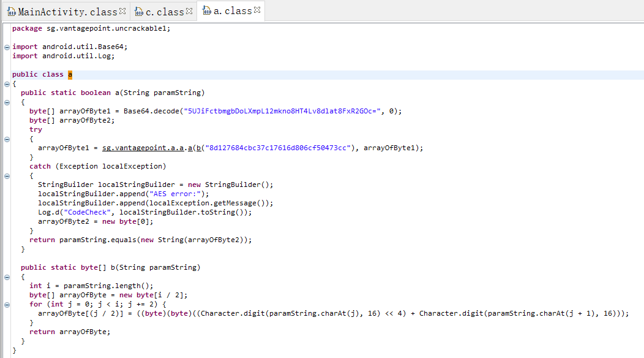Collapse the for loop fold
The image size is (644, 358).
(7, 305)
